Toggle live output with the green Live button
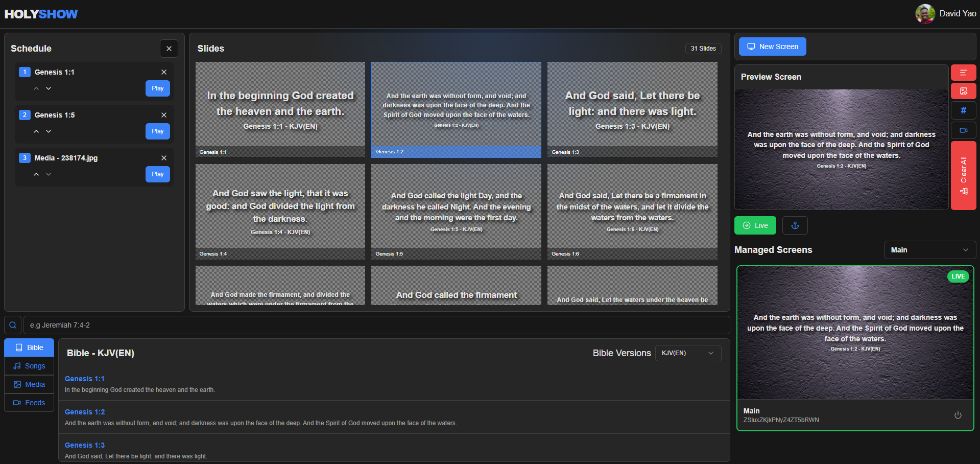Image resolution: width=980 pixels, height=464 pixels. [755, 225]
